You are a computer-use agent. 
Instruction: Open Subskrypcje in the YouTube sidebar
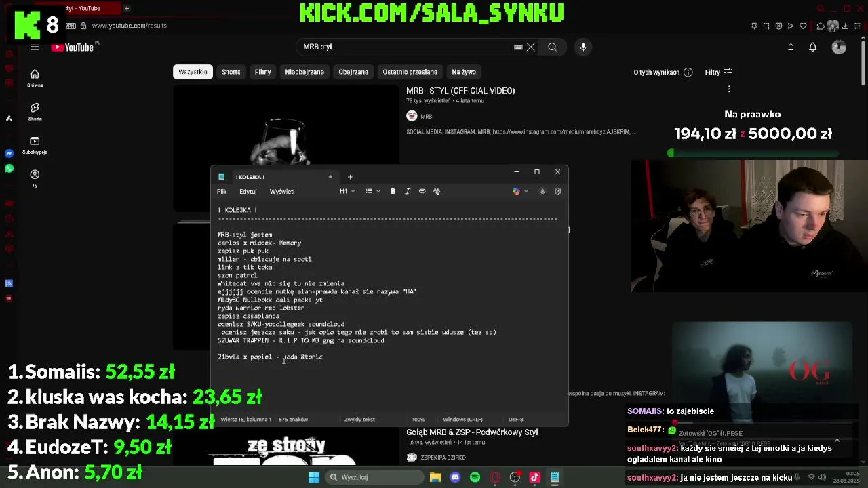point(35,145)
